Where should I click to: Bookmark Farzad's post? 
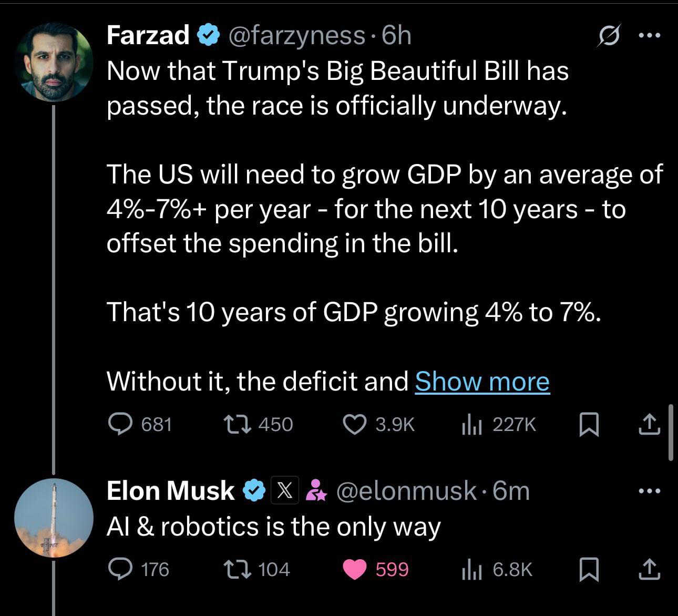[x=589, y=424]
